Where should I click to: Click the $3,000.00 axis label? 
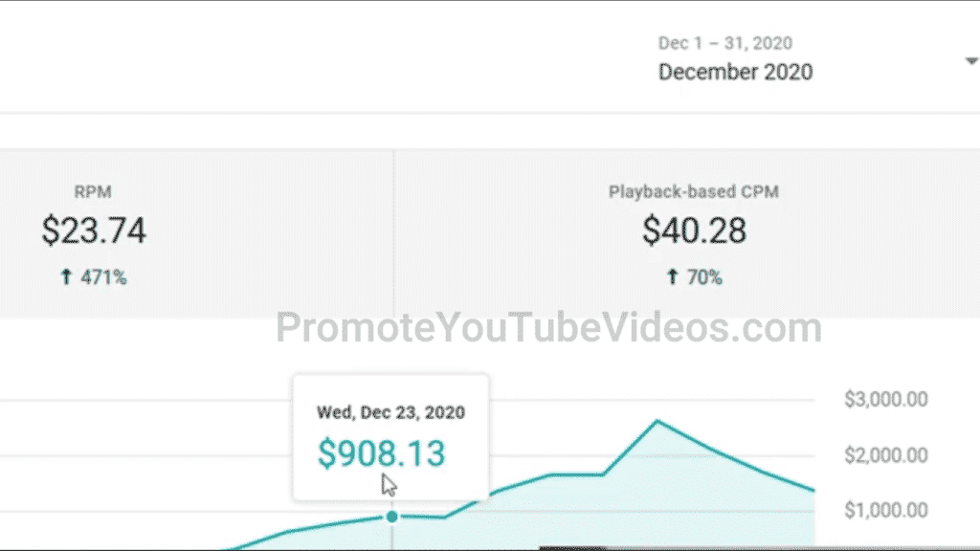tap(885, 399)
